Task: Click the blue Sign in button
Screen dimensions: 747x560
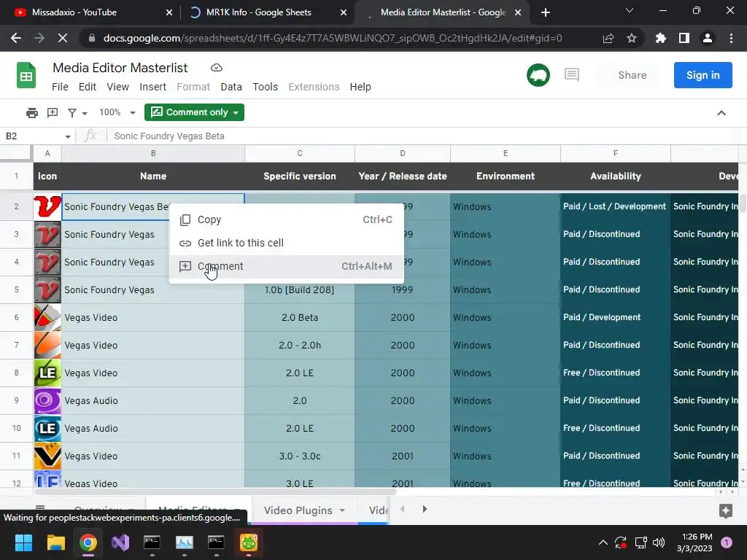Action: coord(703,75)
